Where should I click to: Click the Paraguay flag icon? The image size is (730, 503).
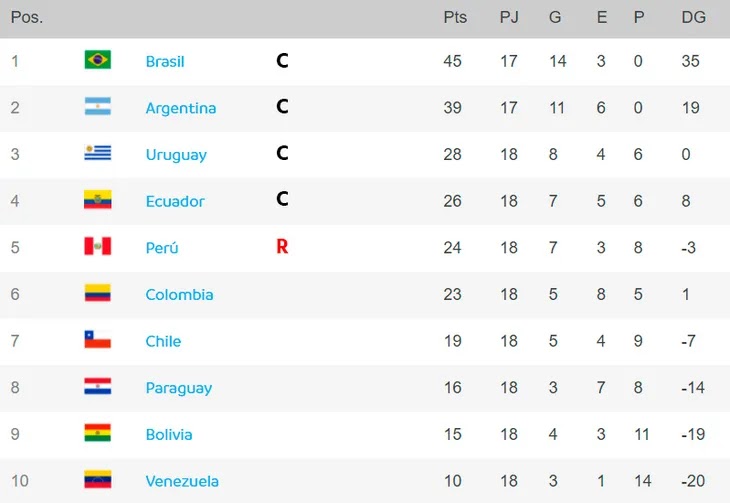[x=97, y=386]
